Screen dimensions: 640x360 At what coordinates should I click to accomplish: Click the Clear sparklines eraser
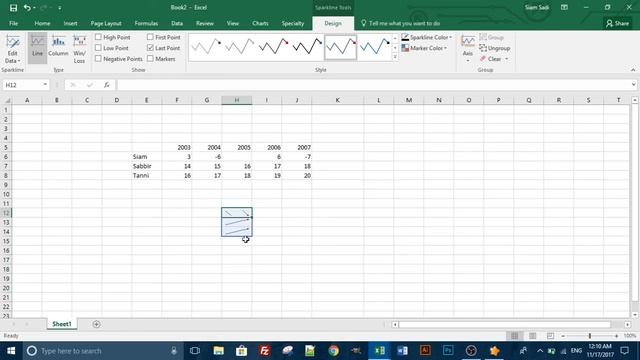483,59
